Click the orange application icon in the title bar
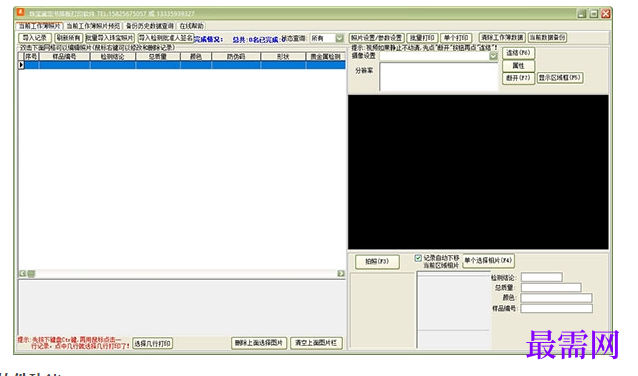The image size is (638, 376). pyautogui.click(x=20, y=13)
